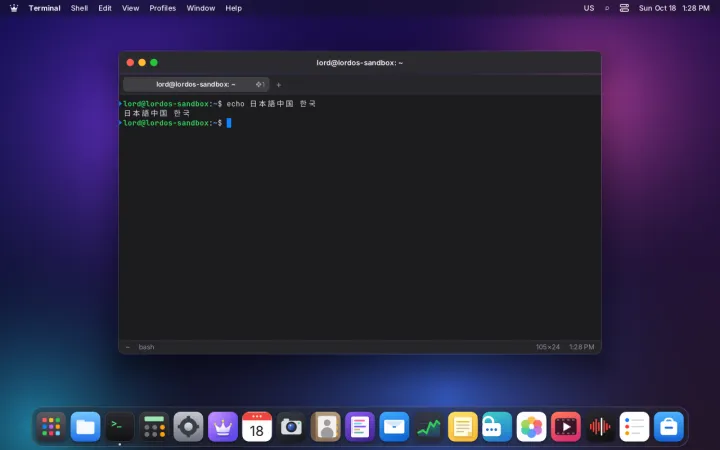This screenshot has width=720, height=450.
Task: Open the blue Mail icon in the dock
Action: 394,427
